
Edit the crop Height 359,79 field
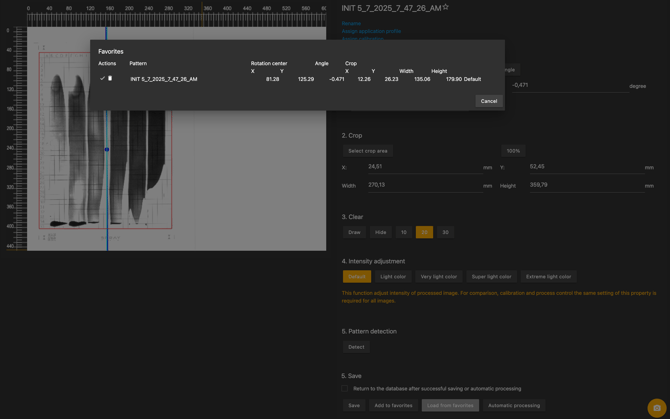pyautogui.click(x=587, y=185)
